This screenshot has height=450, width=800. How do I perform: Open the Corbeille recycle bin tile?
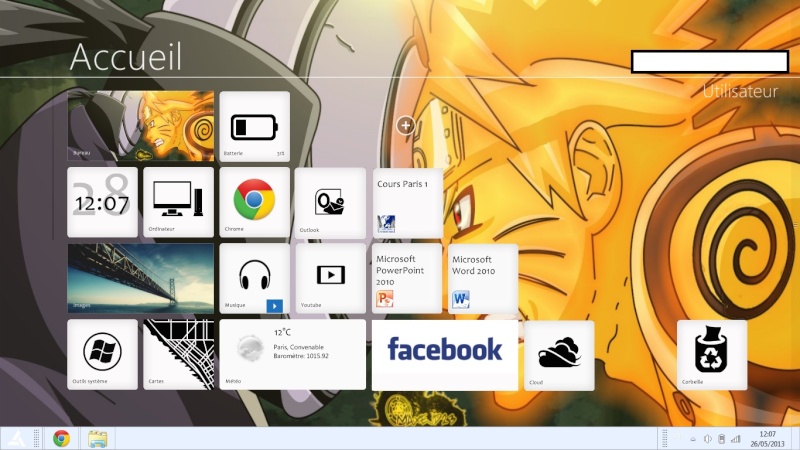tap(712, 355)
